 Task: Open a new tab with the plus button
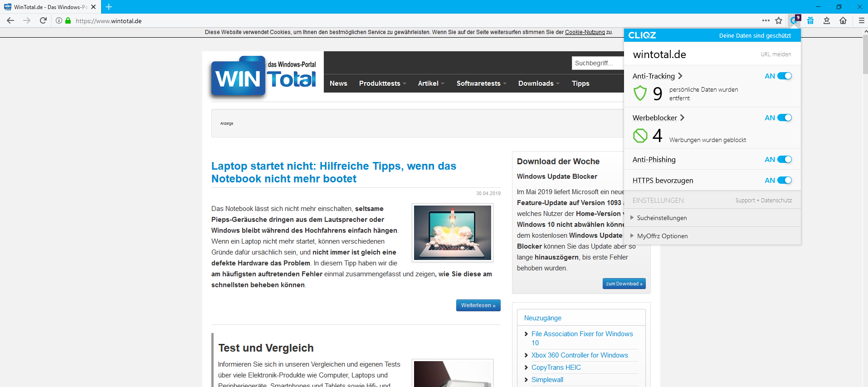109,7
